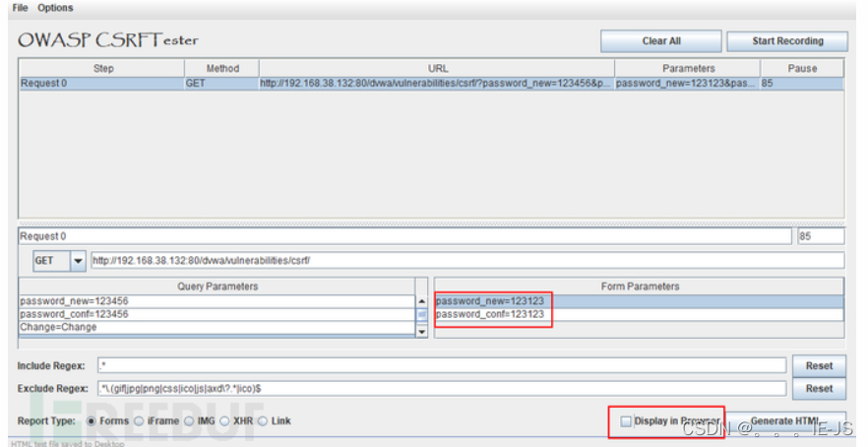Sort by the Step column header
Viewport: 868px width, 447px height.
point(102,69)
